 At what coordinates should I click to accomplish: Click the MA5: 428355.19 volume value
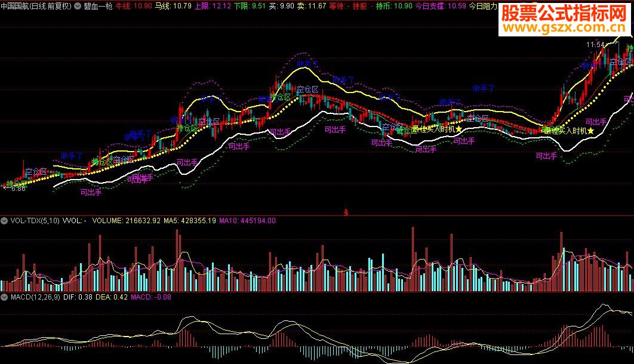pyautogui.click(x=190, y=221)
